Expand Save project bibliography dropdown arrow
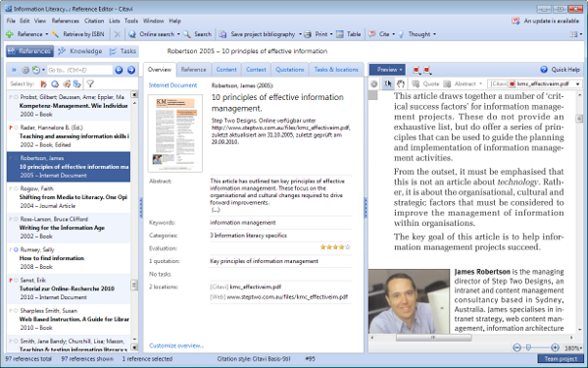588x368 pixels. (x=300, y=34)
